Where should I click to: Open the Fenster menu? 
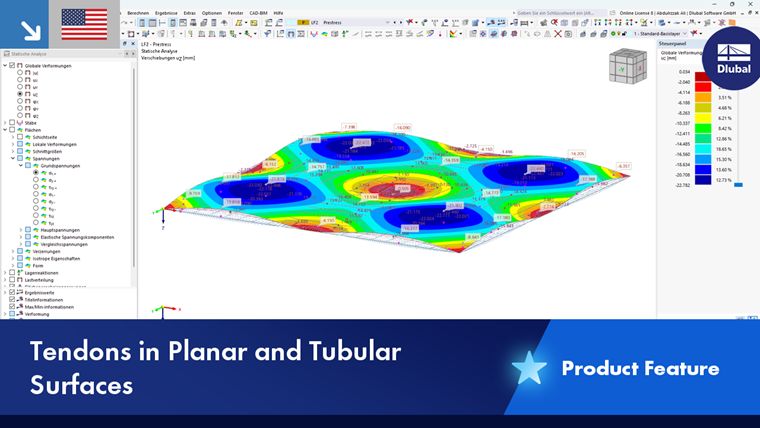point(236,13)
